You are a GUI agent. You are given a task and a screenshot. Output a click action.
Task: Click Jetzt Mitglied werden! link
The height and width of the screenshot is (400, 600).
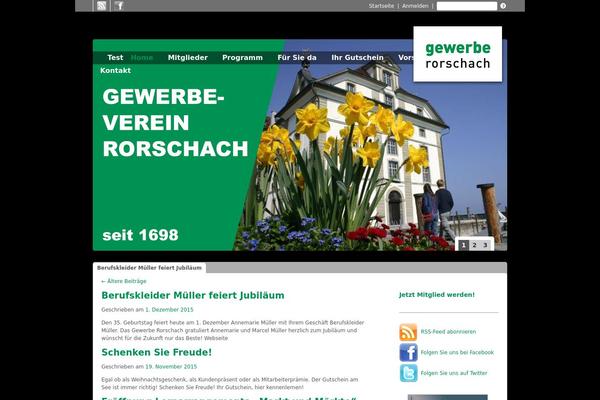pyautogui.click(x=437, y=295)
